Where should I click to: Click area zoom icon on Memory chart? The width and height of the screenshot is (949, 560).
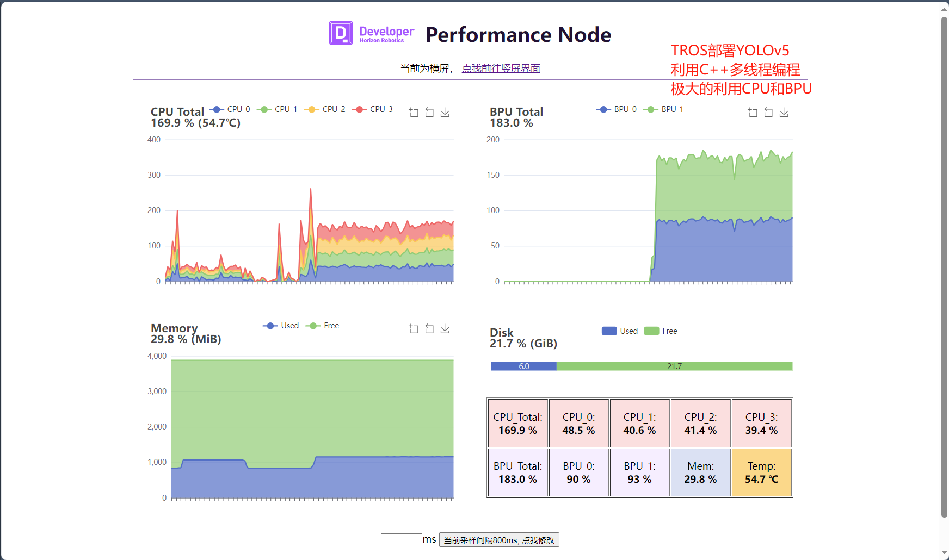414,329
